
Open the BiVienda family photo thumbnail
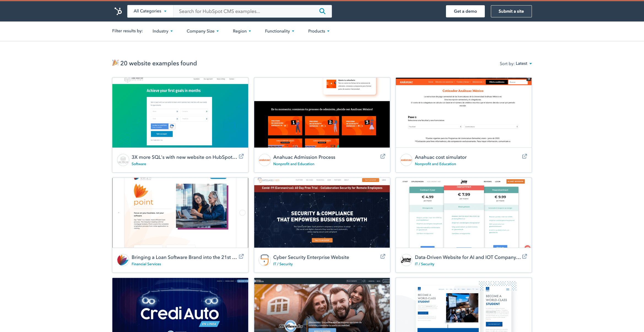(322, 305)
